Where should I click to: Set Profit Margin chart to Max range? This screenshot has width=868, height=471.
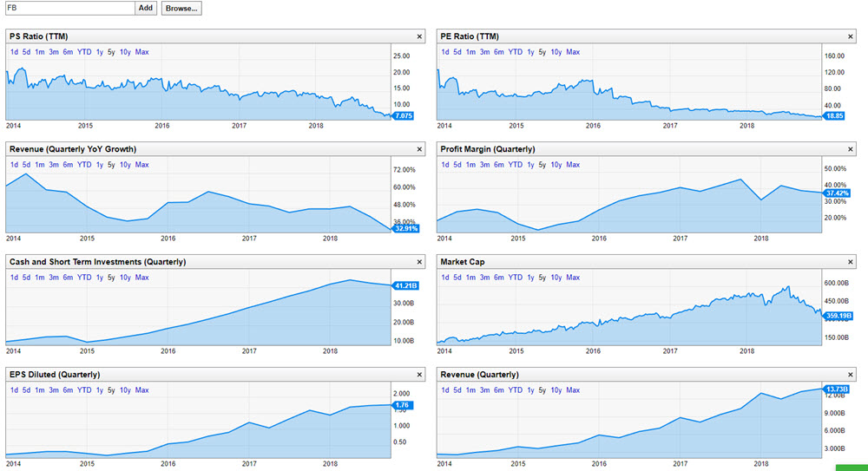573,165
